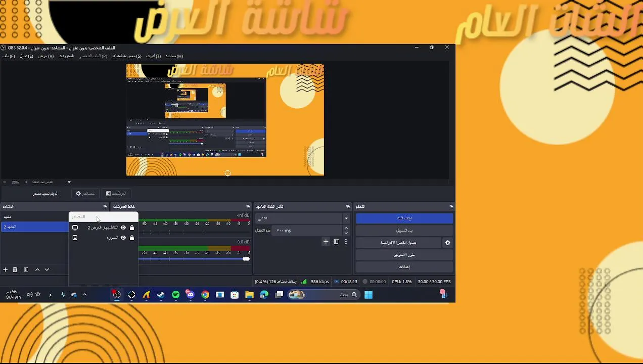Delete selected scene with trash icon

point(15,270)
